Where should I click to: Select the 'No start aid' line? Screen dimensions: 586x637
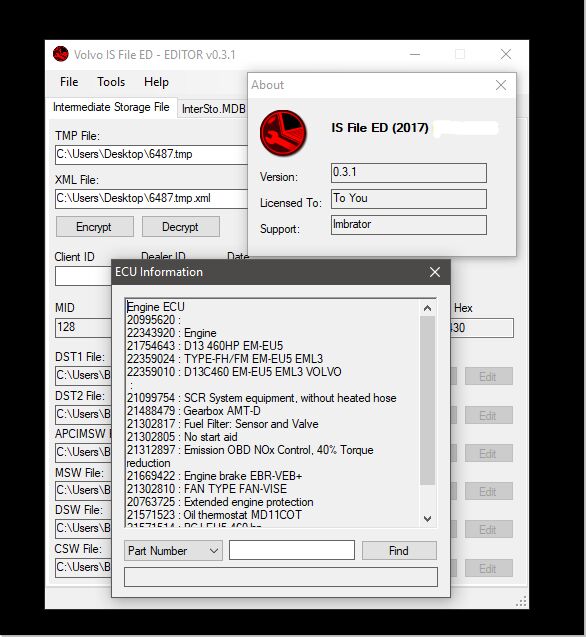pyautogui.click(x=182, y=437)
